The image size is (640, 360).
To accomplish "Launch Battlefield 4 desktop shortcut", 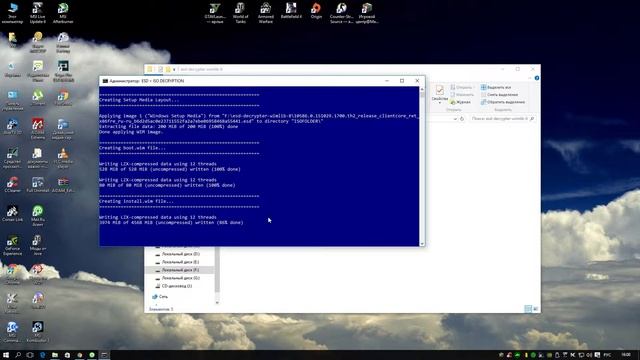I will click(x=291, y=11).
